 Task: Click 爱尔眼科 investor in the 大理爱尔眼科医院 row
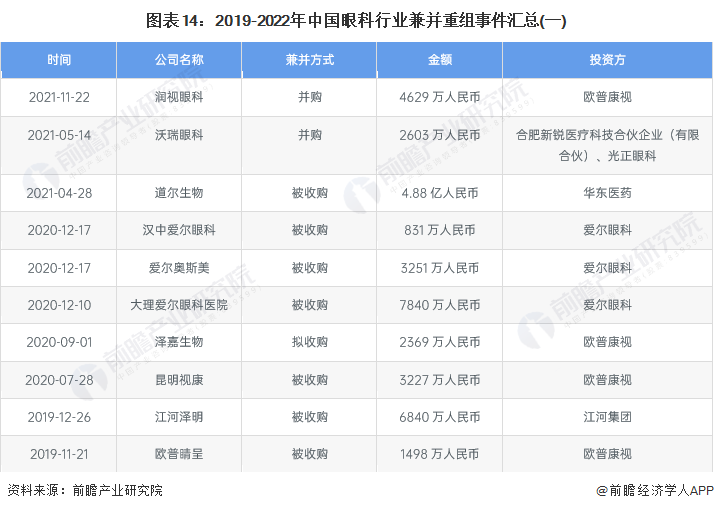pos(607,305)
